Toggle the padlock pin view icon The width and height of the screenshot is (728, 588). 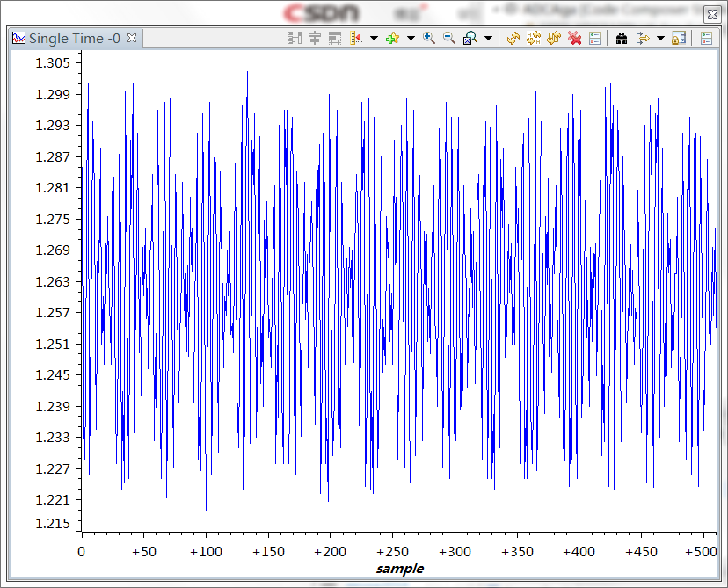coord(678,38)
